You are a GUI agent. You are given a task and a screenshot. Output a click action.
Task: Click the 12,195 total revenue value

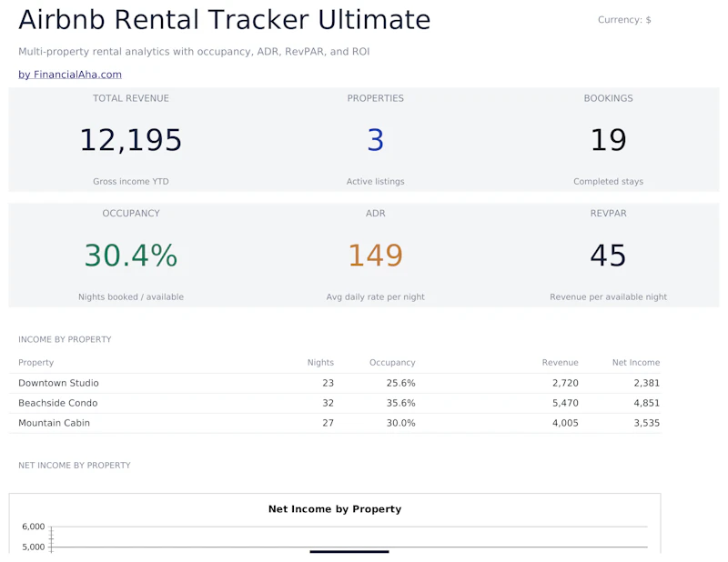pyautogui.click(x=131, y=140)
